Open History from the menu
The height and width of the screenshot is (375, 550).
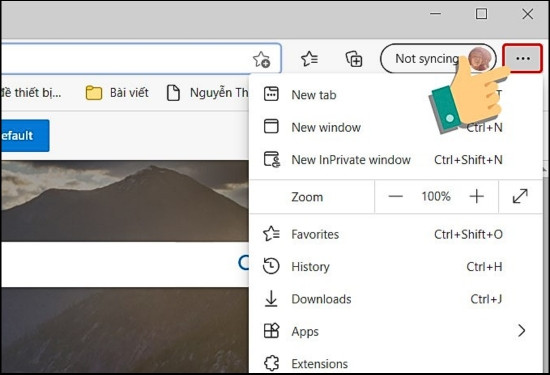[396, 267]
